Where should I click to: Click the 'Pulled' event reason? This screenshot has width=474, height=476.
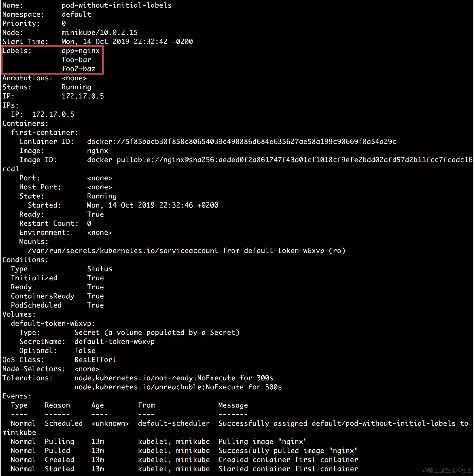[57, 451]
